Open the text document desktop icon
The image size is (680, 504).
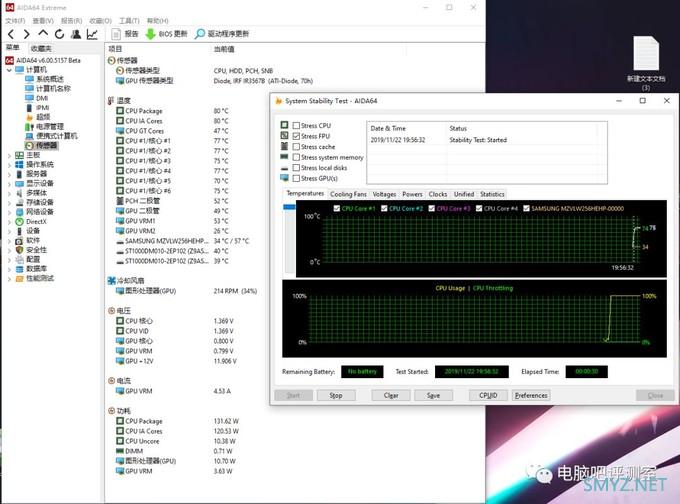pos(646,54)
